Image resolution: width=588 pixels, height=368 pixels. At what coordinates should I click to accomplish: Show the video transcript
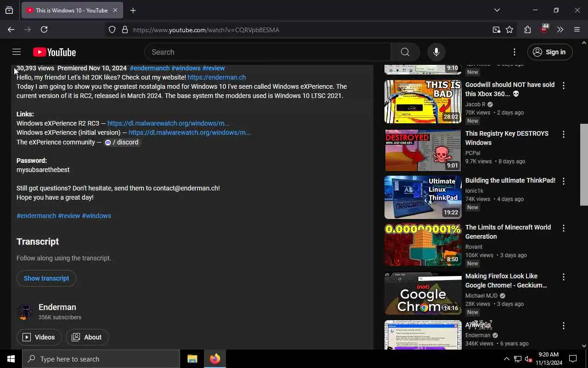[x=46, y=278]
